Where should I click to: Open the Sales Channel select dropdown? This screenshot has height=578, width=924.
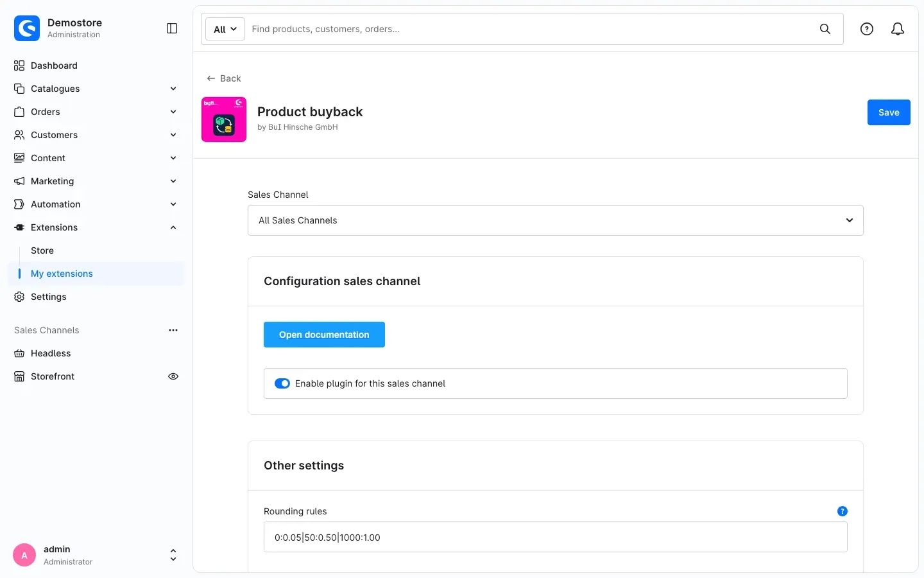point(556,220)
